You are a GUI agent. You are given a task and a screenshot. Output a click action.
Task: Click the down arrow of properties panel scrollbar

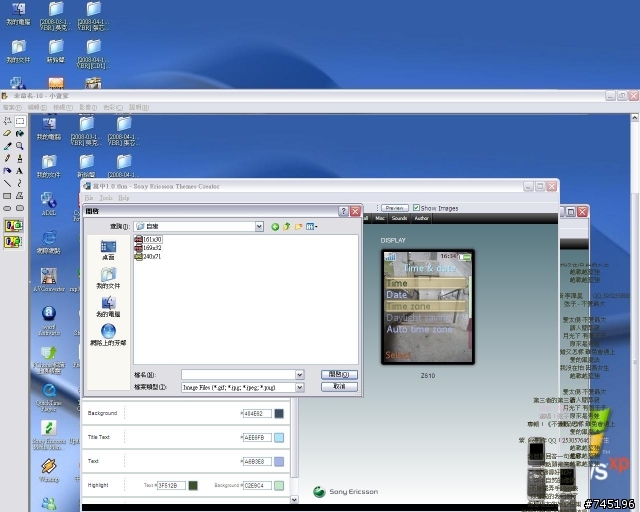[294, 499]
